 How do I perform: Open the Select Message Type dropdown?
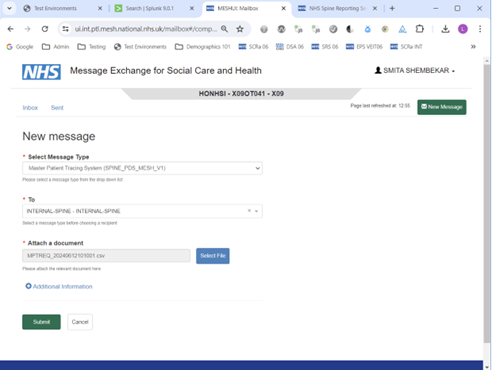pyautogui.click(x=142, y=168)
